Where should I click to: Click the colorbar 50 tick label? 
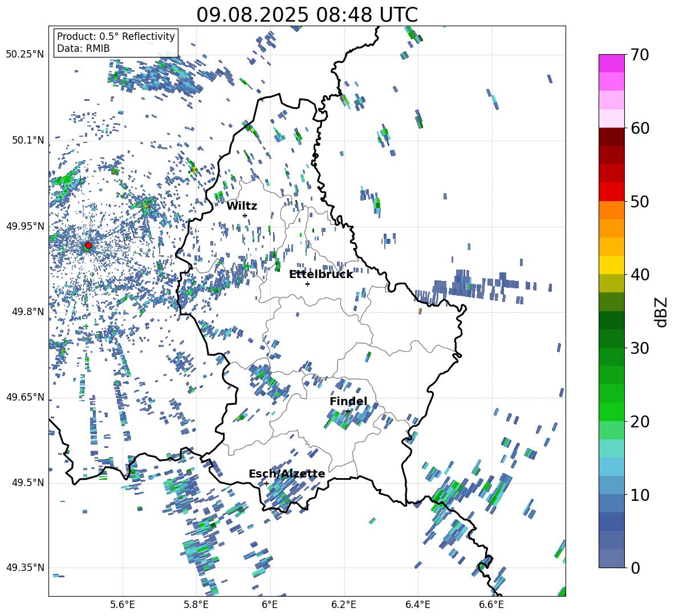pyautogui.click(x=640, y=201)
